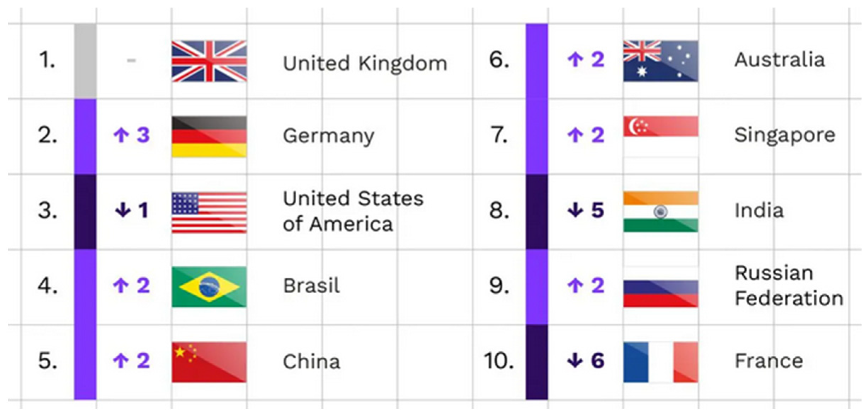Click the up 3 indicator for Germany
Viewport: 868px width, 420px height.
132,135
